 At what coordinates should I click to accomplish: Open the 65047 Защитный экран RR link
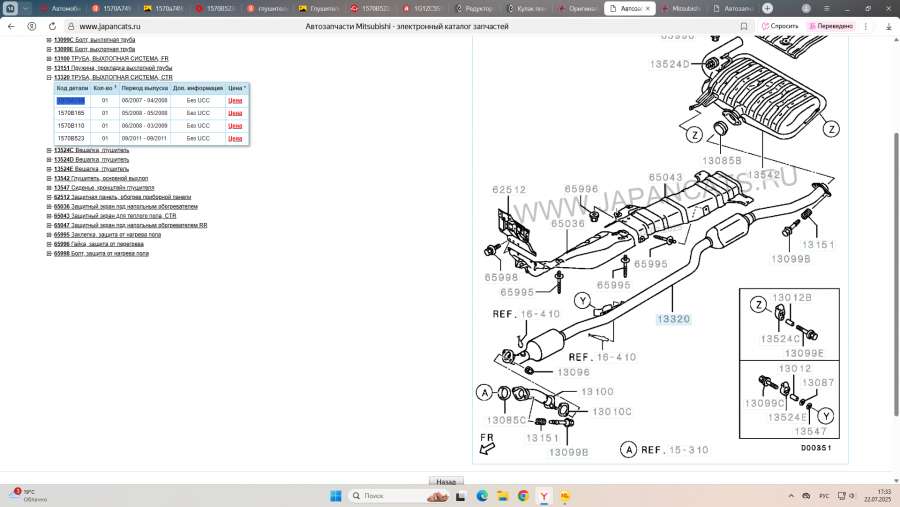click(x=130, y=225)
